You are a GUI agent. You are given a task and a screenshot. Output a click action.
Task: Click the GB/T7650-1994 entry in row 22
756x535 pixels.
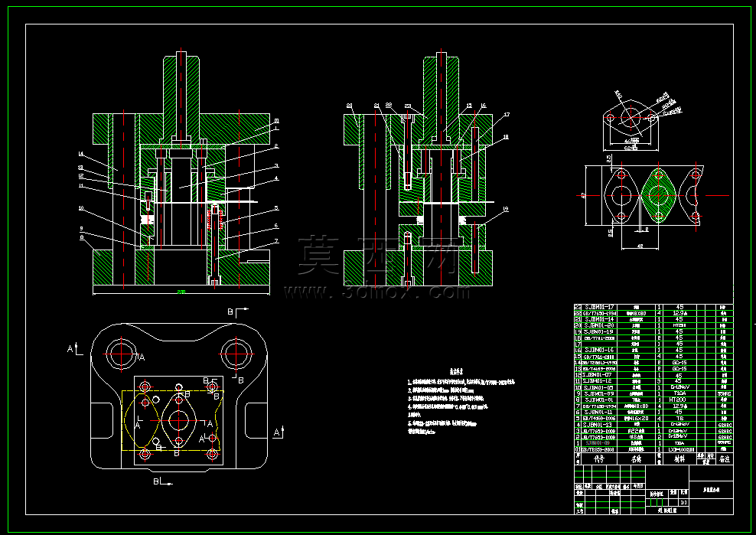point(599,313)
